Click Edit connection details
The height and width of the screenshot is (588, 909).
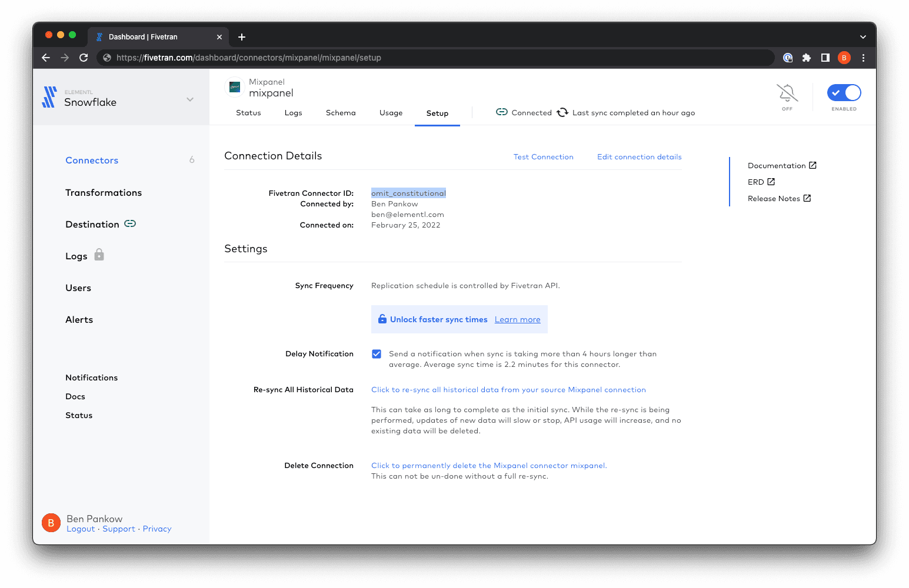point(639,156)
